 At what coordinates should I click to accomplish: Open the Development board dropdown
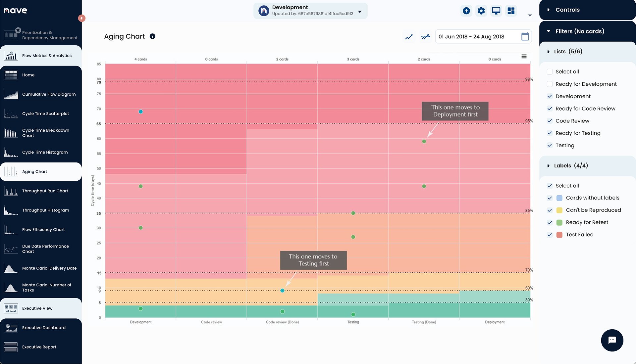(x=360, y=12)
